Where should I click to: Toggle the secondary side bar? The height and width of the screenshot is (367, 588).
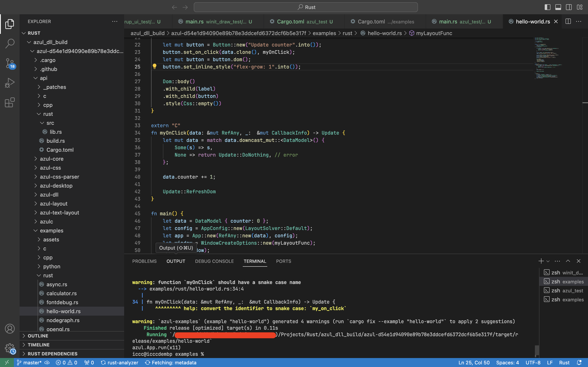tap(569, 7)
